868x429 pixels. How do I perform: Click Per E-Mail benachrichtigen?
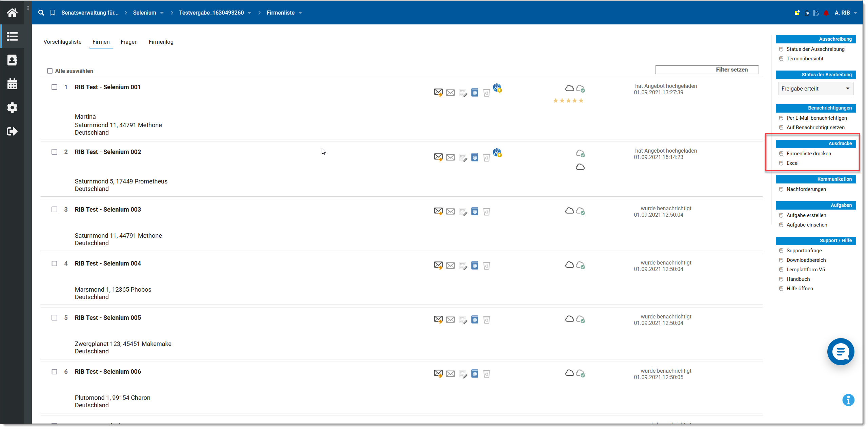pyautogui.click(x=817, y=118)
